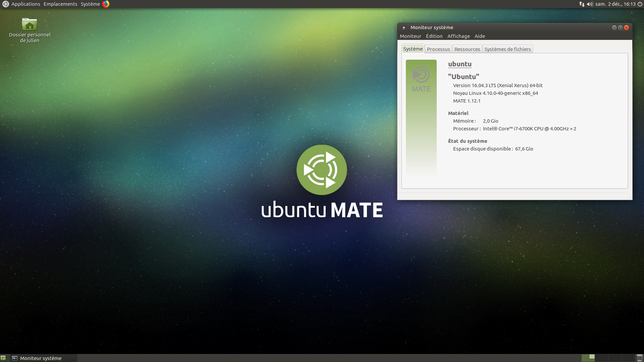The width and height of the screenshot is (644, 362).
Task: Click the window resize grip of Moniteur système
Action: point(630,198)
